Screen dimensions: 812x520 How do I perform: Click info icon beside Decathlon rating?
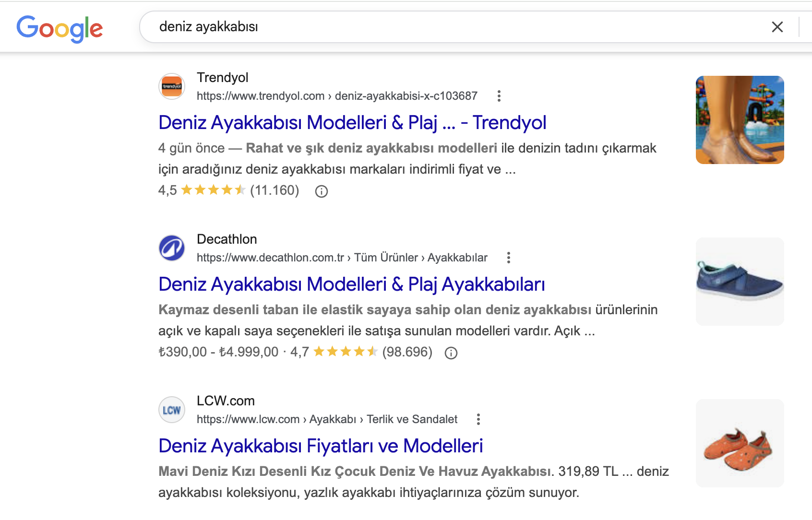[451, 353]
